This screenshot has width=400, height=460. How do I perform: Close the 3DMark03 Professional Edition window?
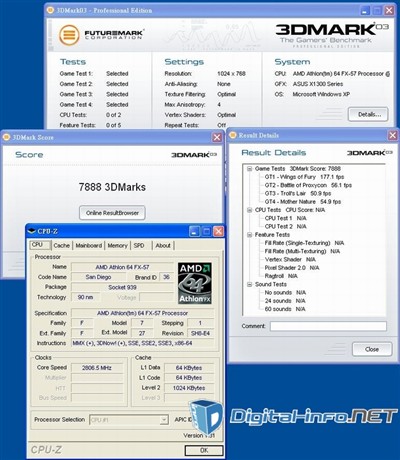(x=389, y=10)
